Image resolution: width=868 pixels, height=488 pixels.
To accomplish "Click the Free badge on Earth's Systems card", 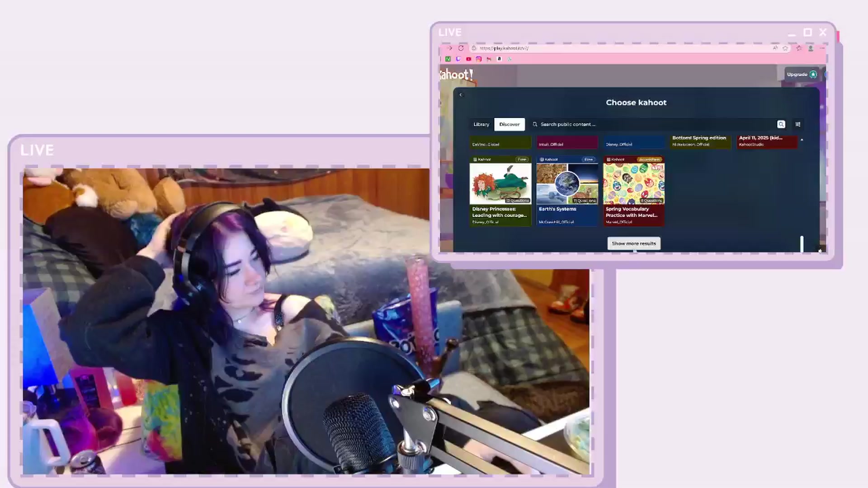I will point(588,160).
